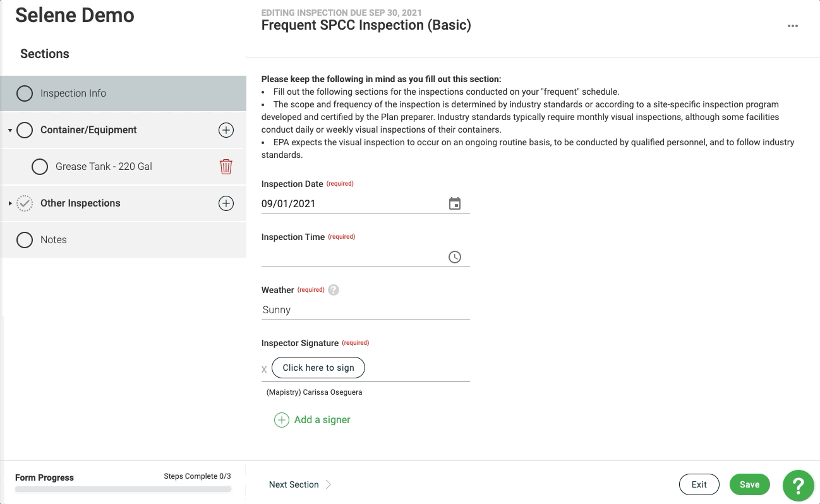The height and width of the screenshot is (504, 820).
Task: Click the Weather help question mark icon
Action: (x=334, y=290)
